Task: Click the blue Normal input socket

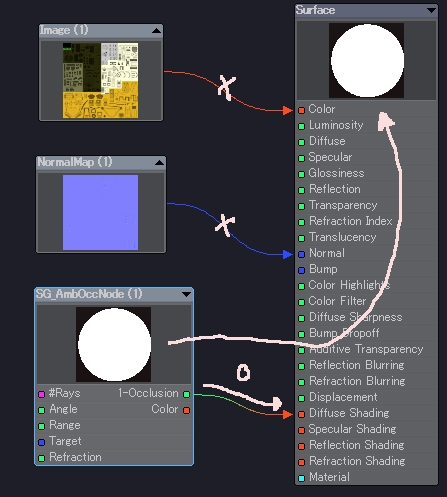Action: tap(301, 254)
